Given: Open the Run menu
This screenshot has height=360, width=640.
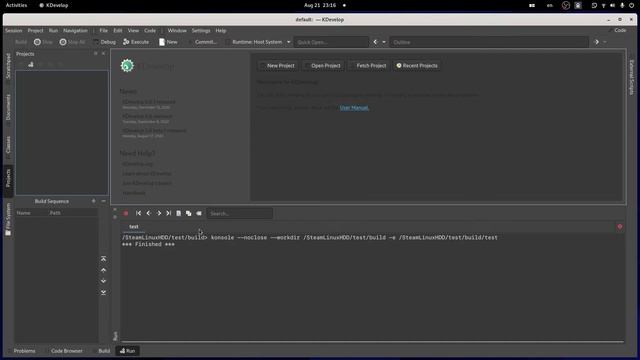Looking at the screenshot, I should click(53, 31).
